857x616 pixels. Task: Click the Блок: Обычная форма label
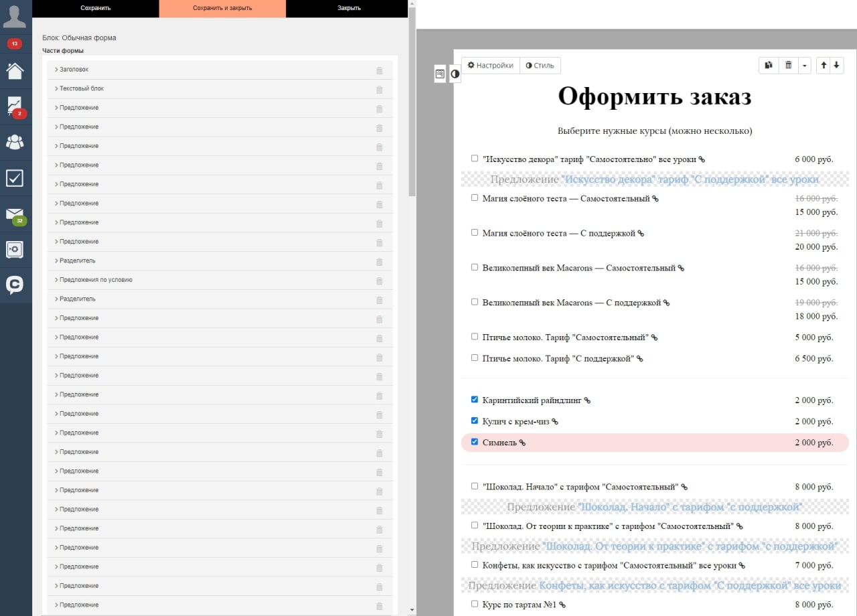click(79, 38)
